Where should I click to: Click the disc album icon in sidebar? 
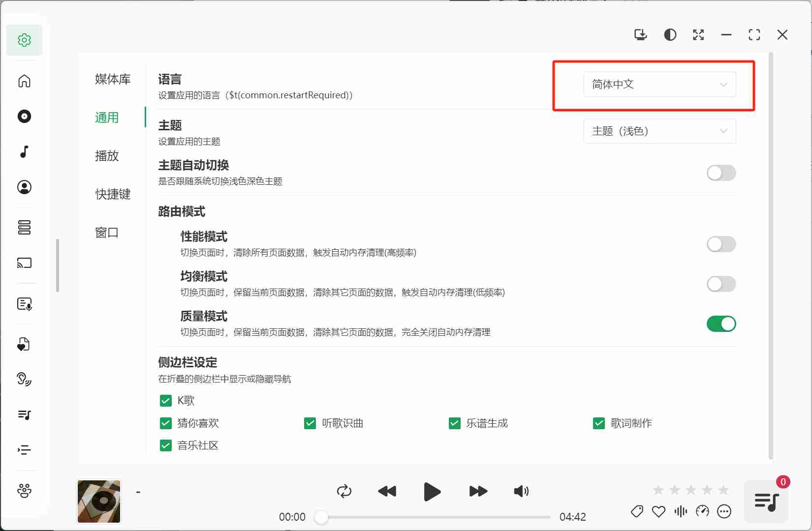click(24, 117)
